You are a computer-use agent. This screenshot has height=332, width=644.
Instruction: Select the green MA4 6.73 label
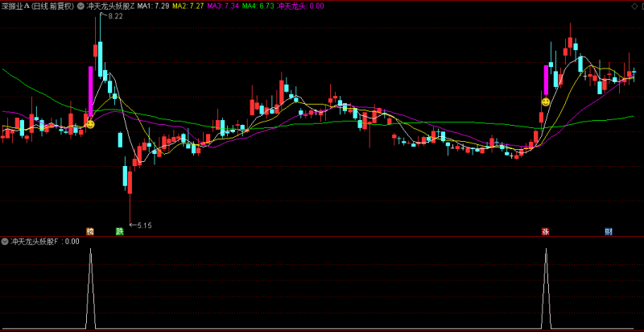point(258,6)
